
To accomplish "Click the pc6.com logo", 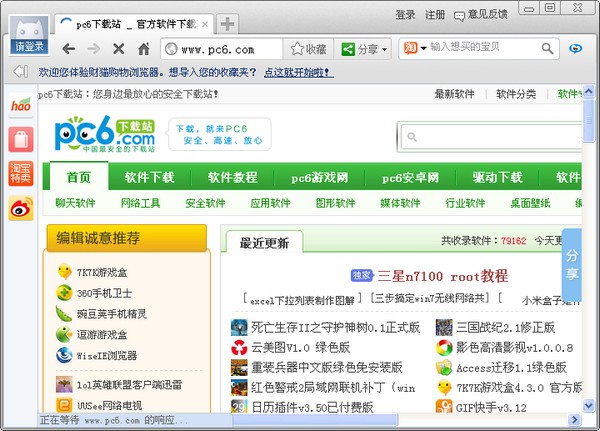I will [105, 134].
